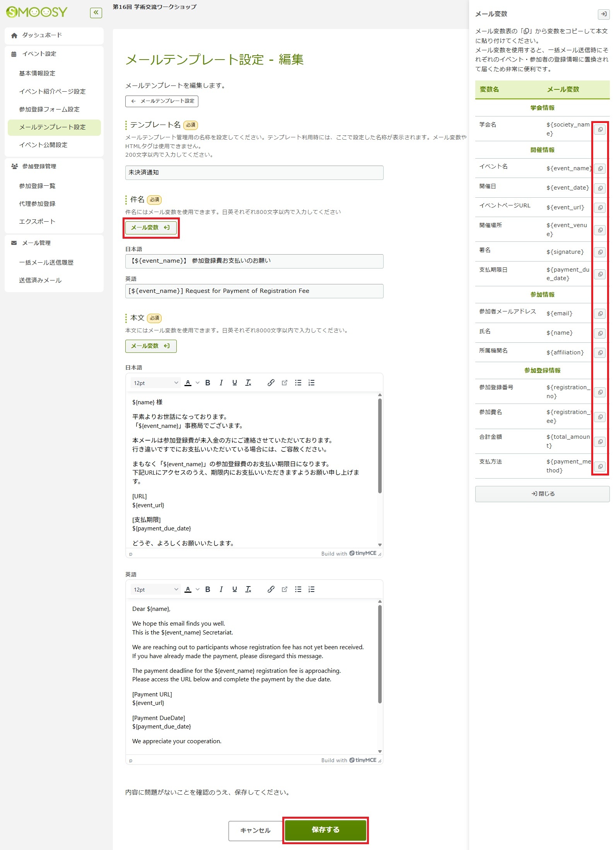Collapse the left sidebar with double-chevron icon

click(96, 13)
